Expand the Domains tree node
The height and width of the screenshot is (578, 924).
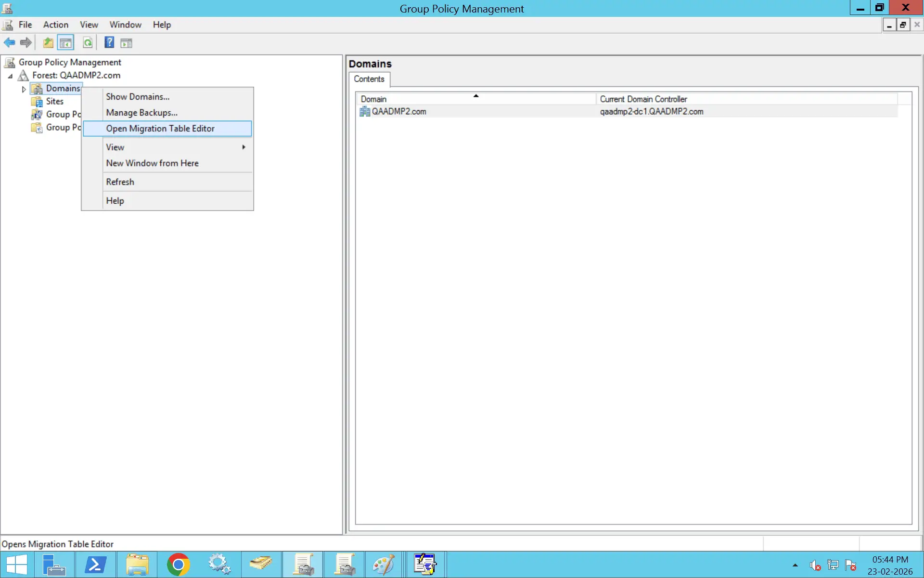[x=23, y=89]
